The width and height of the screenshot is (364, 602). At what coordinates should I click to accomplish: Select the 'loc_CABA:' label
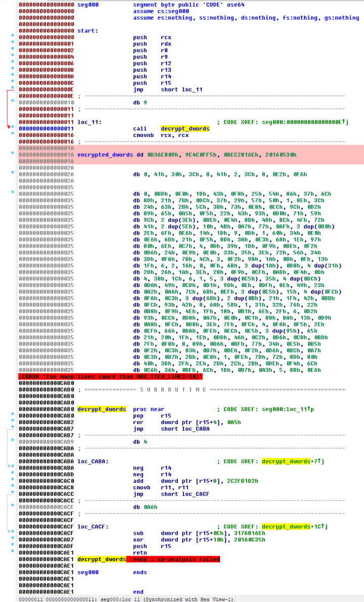click(93, 461)
